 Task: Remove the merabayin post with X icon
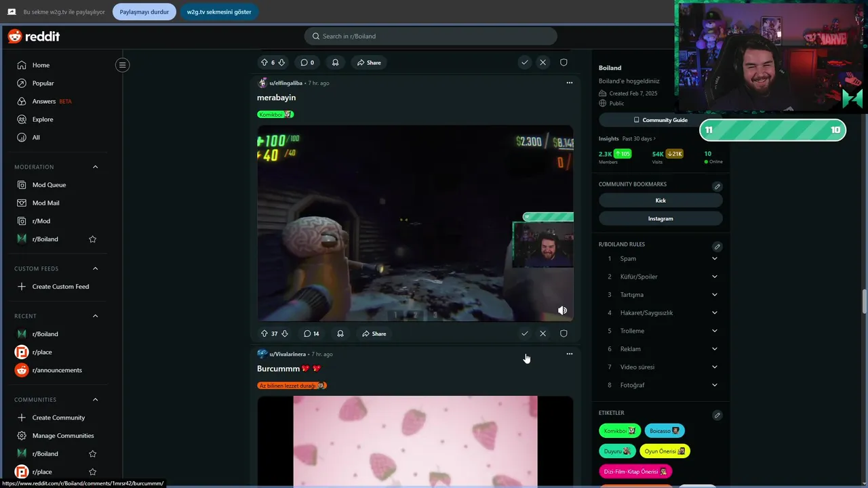[x=542, y=333]
